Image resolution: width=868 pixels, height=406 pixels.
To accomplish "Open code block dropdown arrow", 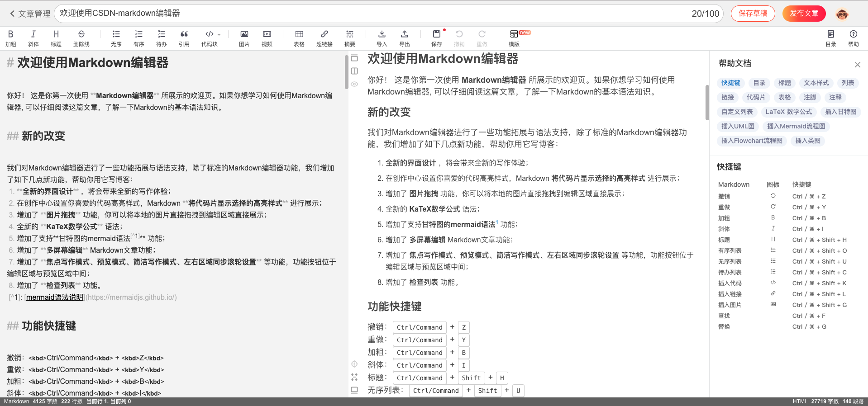I will (219, 34).
